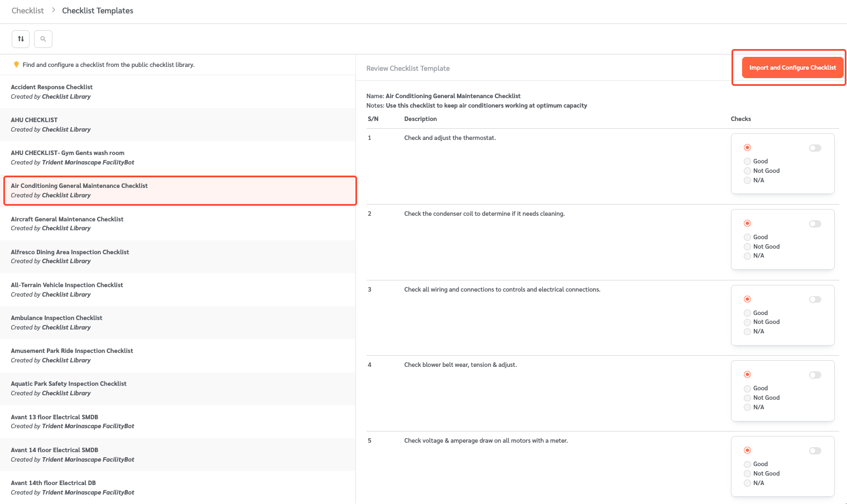Select Good for the voltage and amperage check
This screenshot has height=504, width=847.
747,463
